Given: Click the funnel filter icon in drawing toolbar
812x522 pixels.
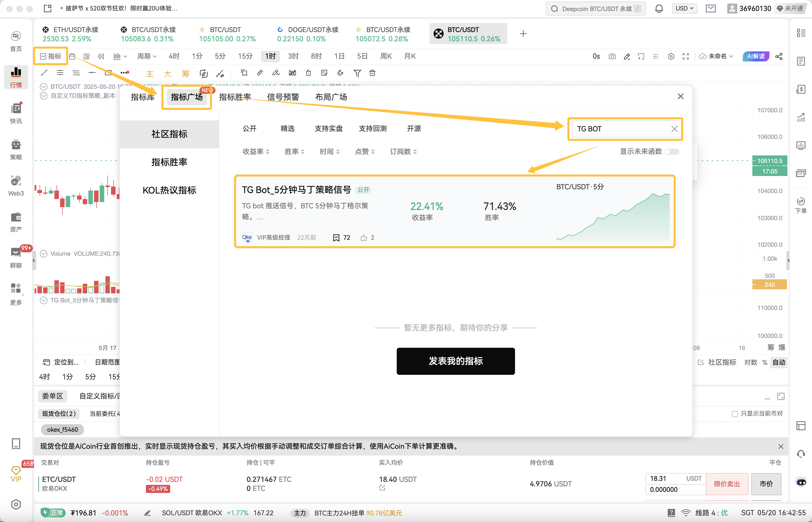Looking at the screenshot, I should pos(357,73).
